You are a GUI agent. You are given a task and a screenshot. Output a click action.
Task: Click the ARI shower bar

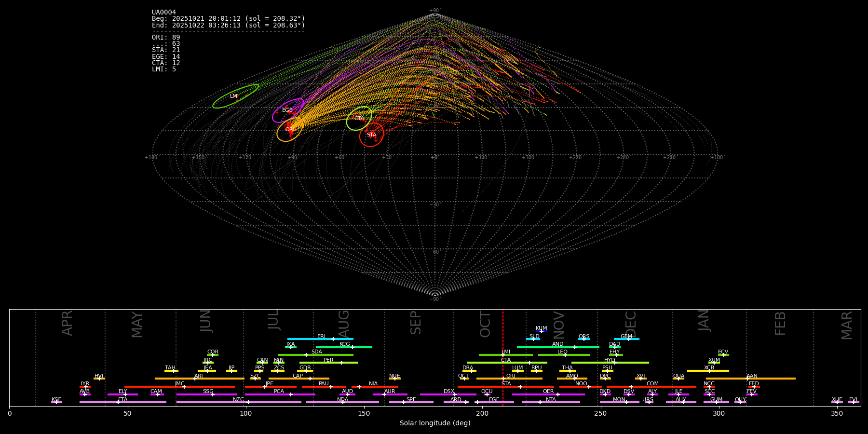coord(200,379)
